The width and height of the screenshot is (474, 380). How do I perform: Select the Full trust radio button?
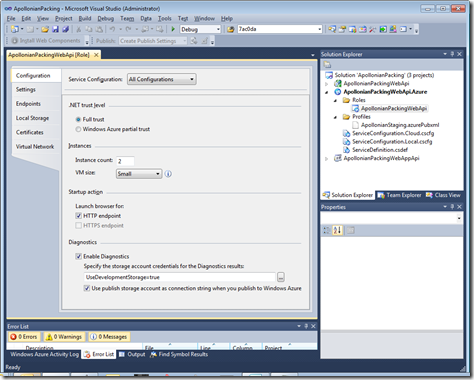(78, 119)
